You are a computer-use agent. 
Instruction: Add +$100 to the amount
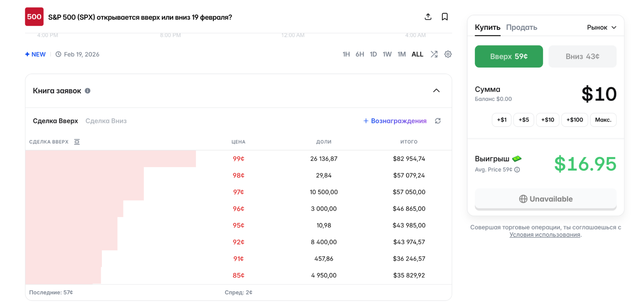pyautogui.click(x=574, y=120)
